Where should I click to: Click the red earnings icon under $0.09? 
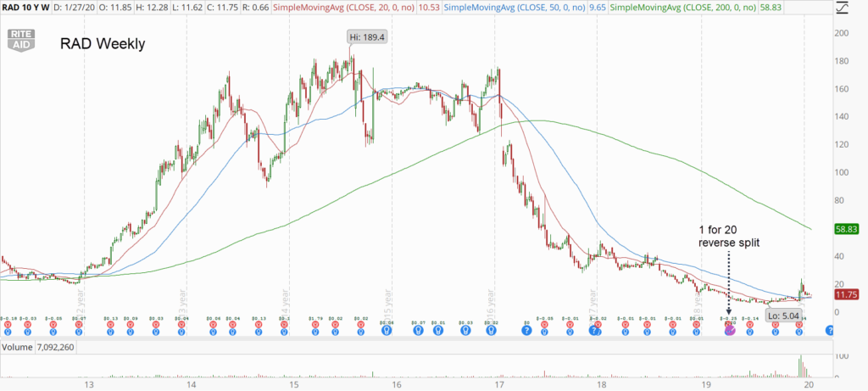(130, 324)
